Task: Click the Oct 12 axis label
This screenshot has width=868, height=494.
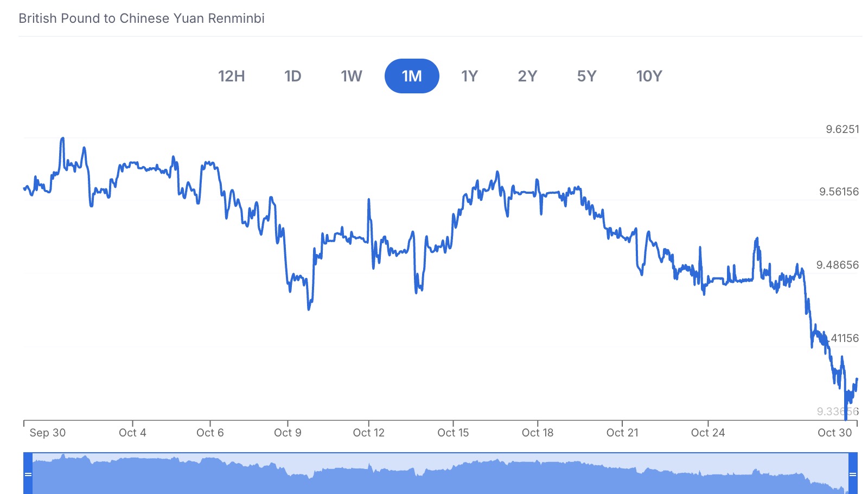Action: [368, 433]
